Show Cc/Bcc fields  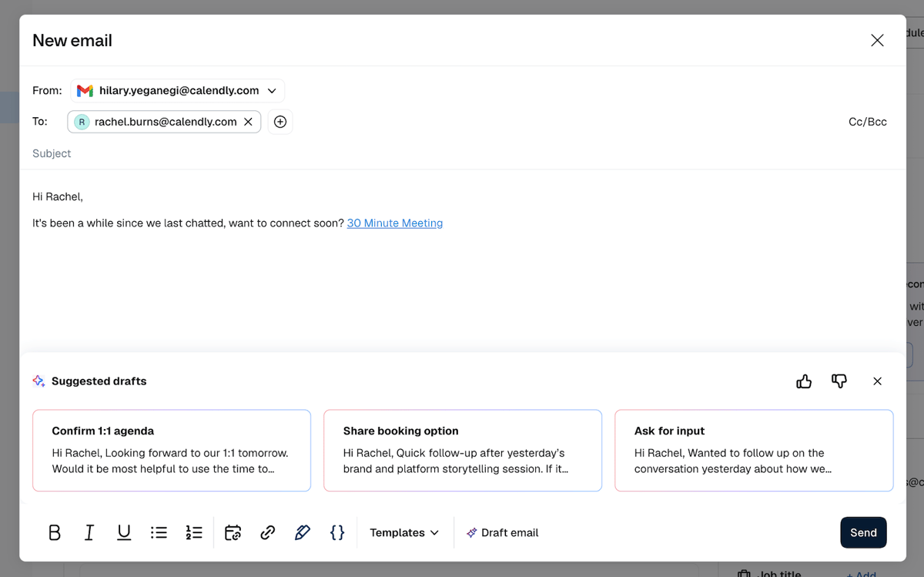(x=868, y=122)
